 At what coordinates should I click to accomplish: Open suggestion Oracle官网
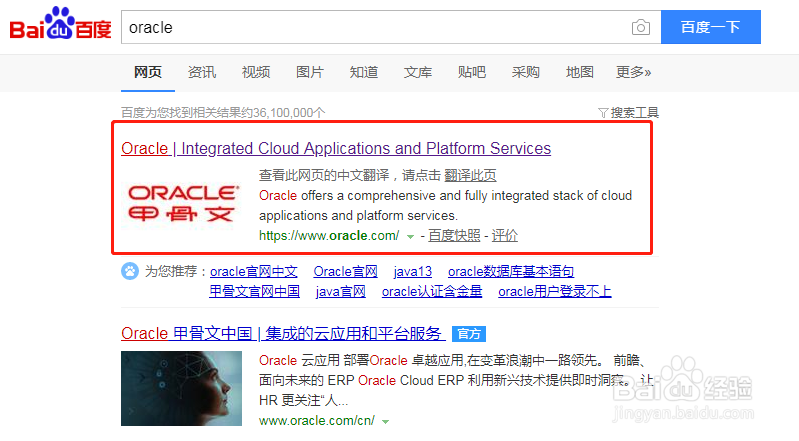point(345,271)
